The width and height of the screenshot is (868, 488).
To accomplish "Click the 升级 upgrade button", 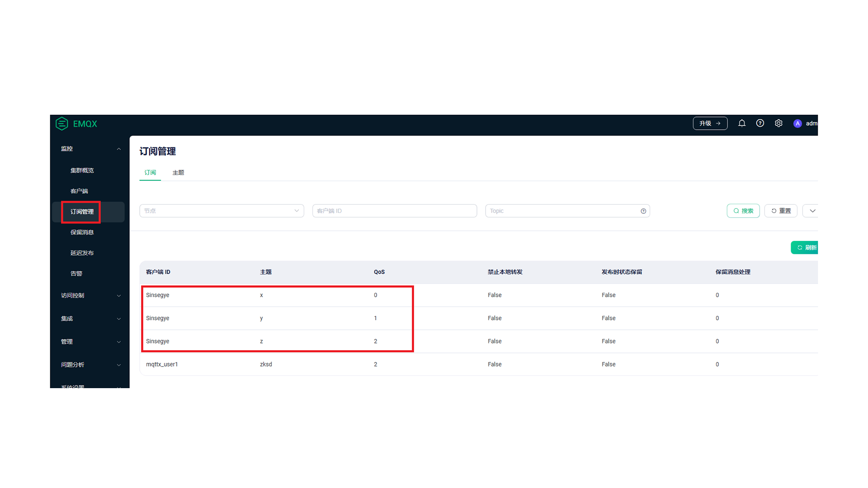I will [x=710, y=123].
